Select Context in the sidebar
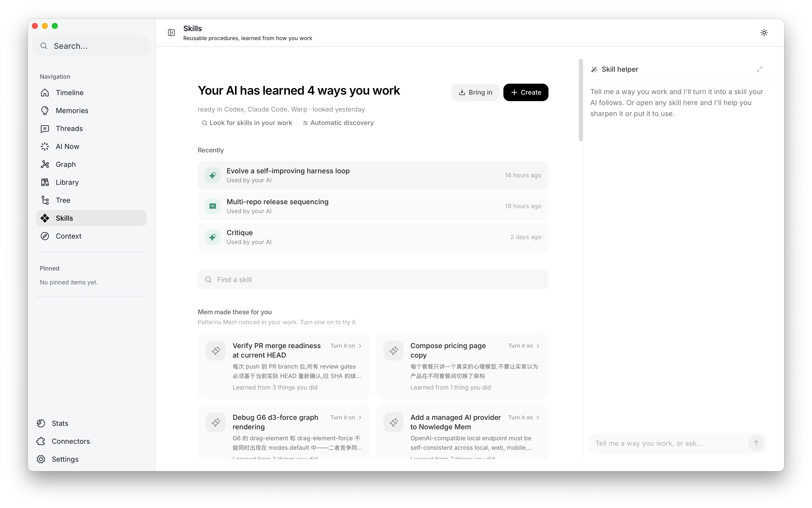Image resolution: width=812 pixels, height=508 pixels. pyautogui.click(x=91, y=236)
